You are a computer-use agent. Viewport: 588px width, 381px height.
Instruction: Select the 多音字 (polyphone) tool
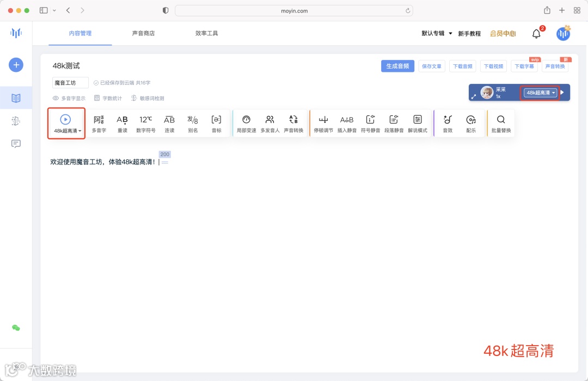(99, 123)
